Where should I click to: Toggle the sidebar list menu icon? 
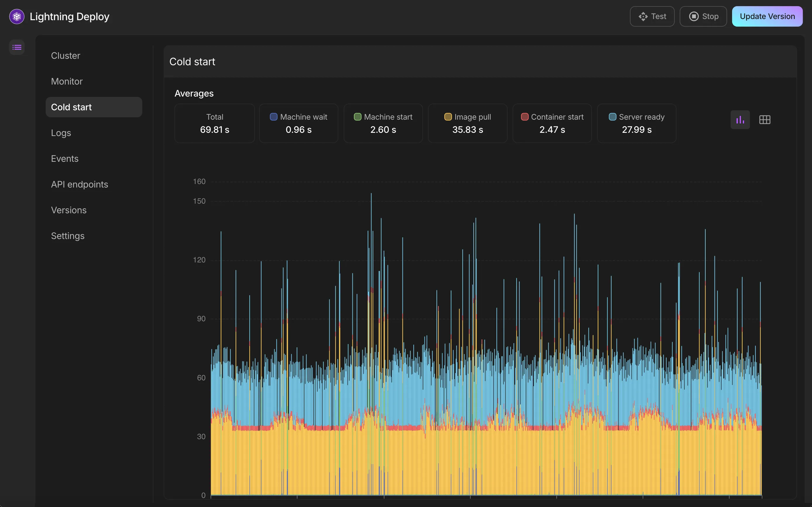(17, 47)
